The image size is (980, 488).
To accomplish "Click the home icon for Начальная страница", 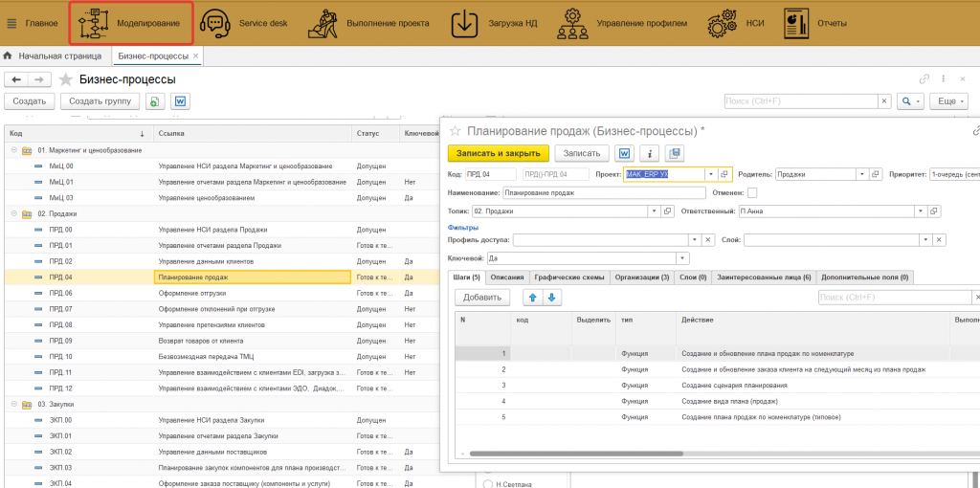I will pos(9,56).
